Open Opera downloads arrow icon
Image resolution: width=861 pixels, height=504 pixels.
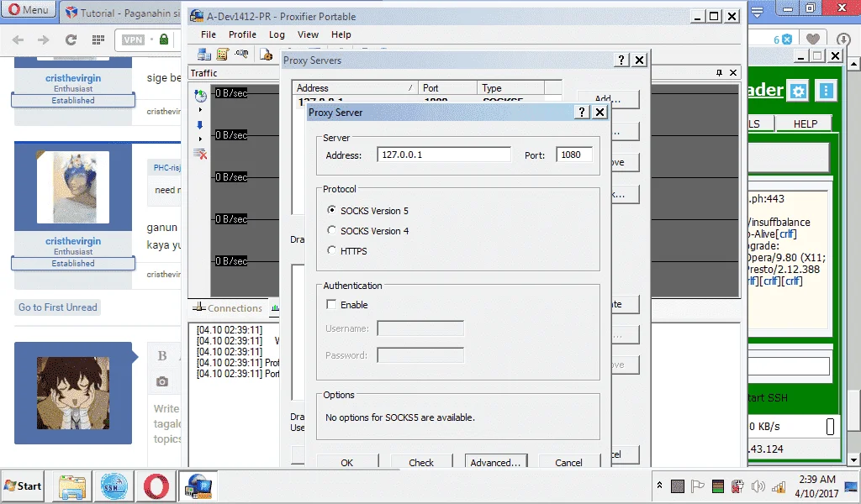843,39
